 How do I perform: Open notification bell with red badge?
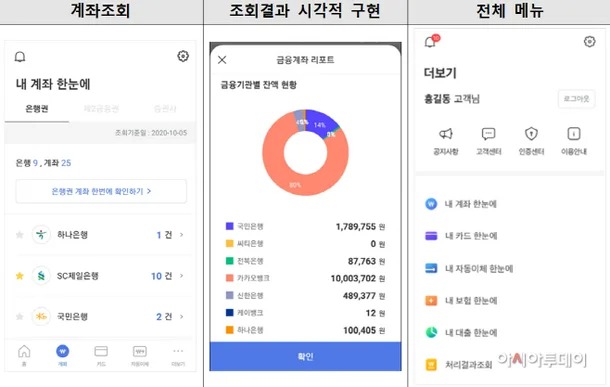431,41
